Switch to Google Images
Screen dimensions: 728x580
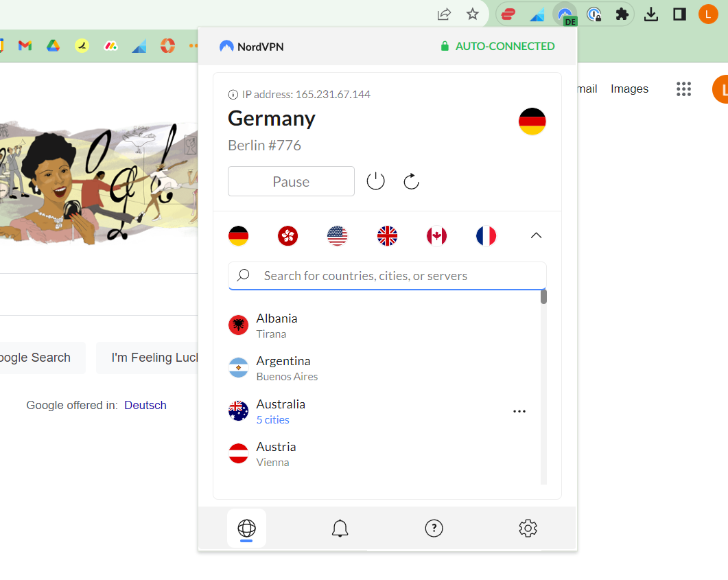(629, 89)
